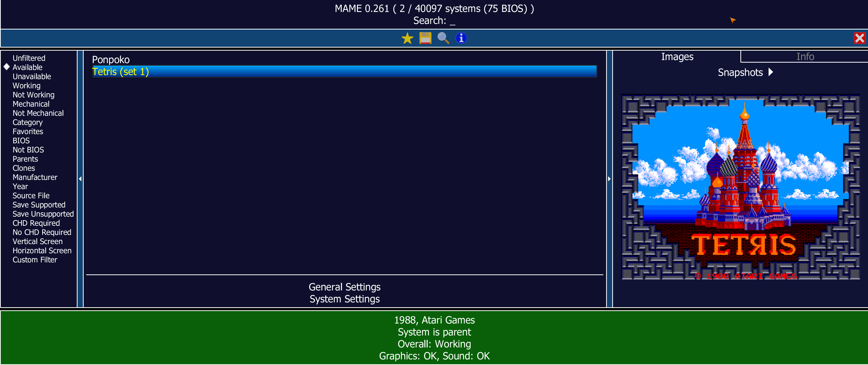Click the blue info icon

(x=461, y=38)
